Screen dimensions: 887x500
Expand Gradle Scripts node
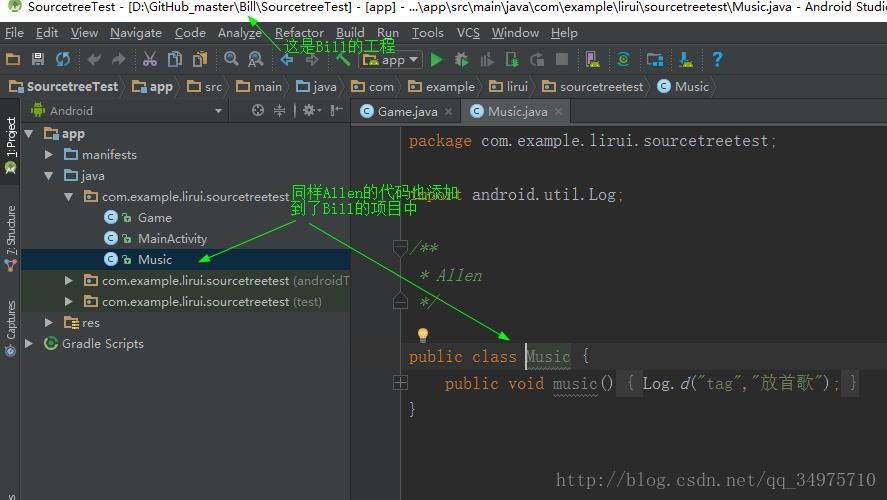[29, 343]
